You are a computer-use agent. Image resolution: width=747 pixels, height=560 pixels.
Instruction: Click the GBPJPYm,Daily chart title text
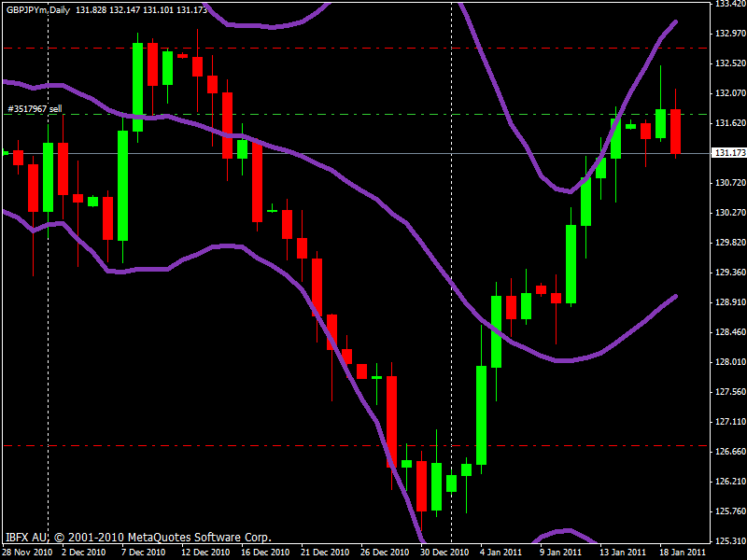38,10
